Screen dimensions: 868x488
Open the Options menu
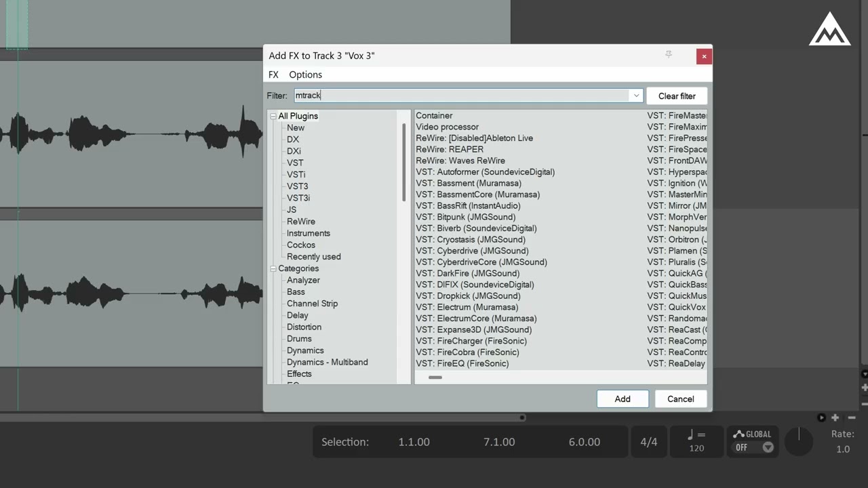[306, 75]
